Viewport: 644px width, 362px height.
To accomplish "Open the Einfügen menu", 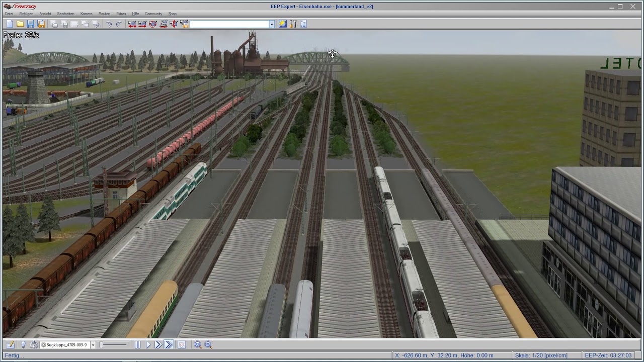I will coord(26,14).
